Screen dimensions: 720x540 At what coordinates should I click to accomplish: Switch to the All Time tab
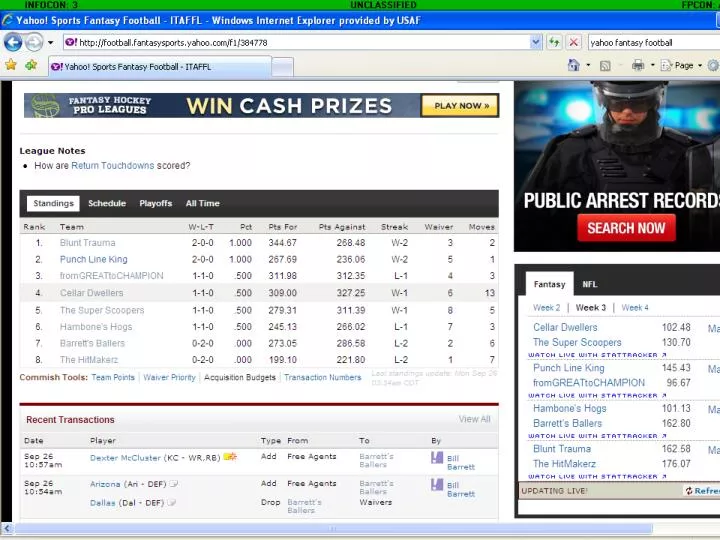click(202, 203)
